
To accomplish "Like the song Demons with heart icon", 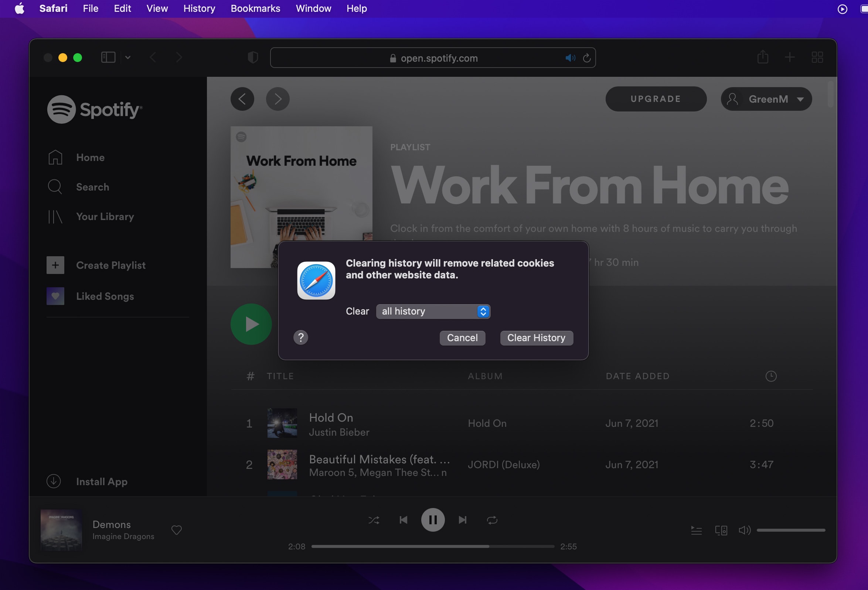I will tap(176, 530).
